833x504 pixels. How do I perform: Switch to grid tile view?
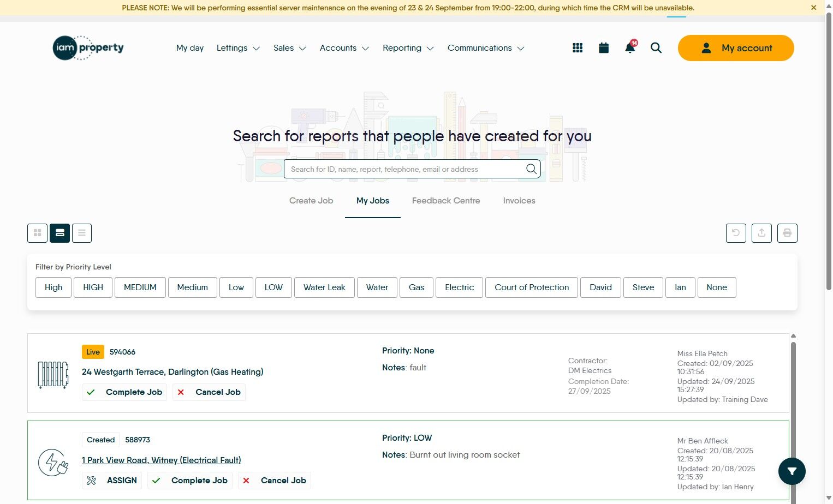coord(37,233)
